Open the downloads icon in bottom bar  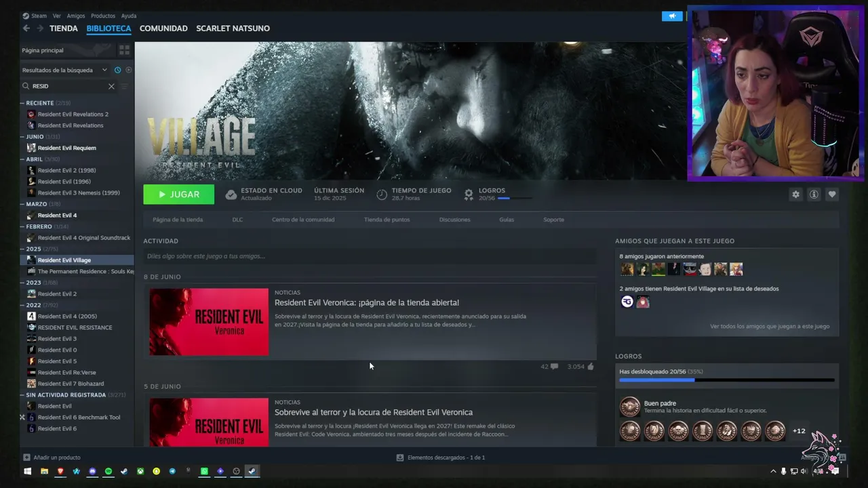400,457
